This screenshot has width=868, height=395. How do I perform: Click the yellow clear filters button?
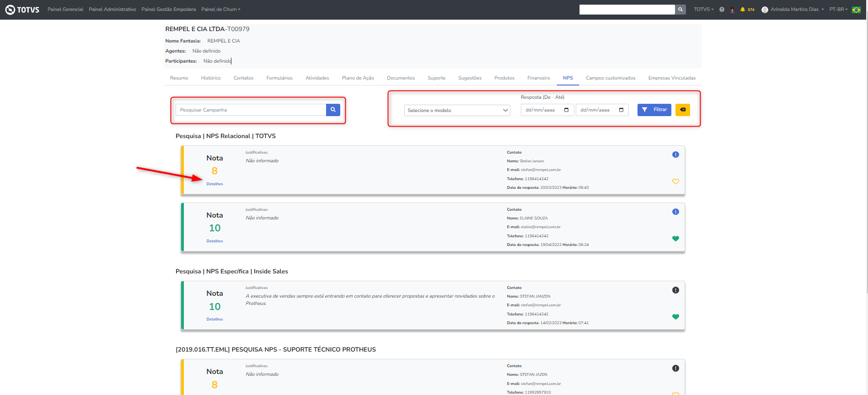(x=682, y=110)
